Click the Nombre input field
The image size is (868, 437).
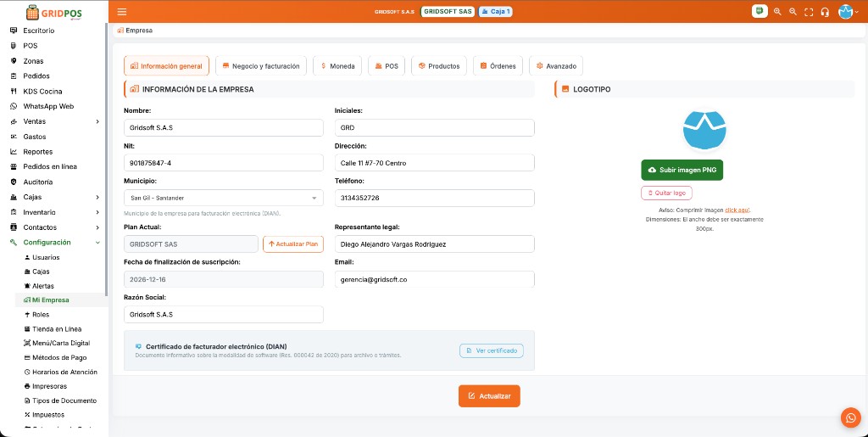click(x=224, y=128)
